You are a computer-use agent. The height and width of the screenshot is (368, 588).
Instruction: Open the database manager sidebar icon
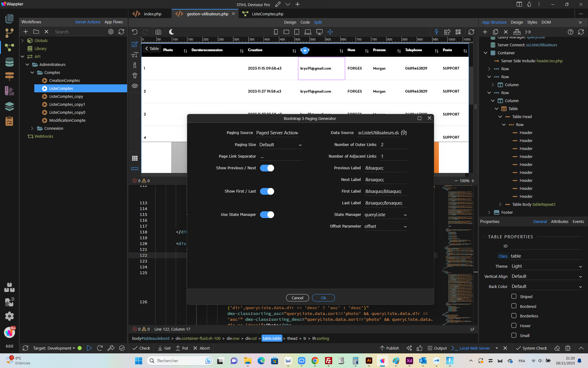9,62
